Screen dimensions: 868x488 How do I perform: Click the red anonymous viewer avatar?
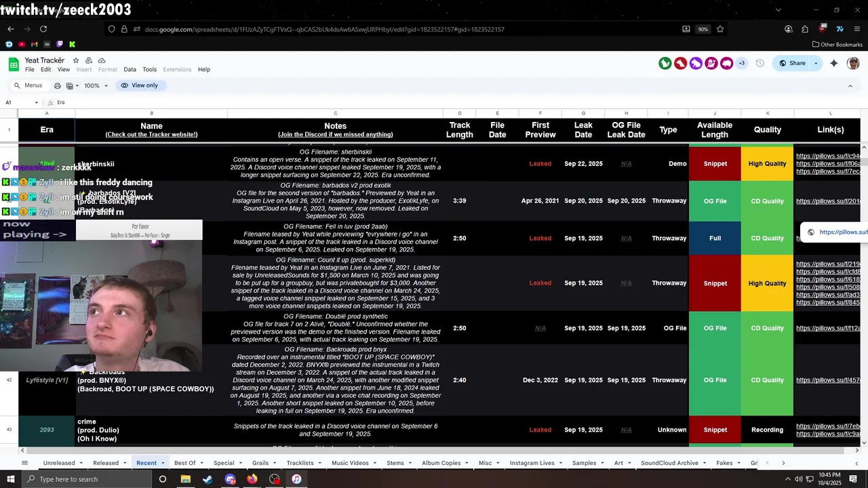(681, 63)
